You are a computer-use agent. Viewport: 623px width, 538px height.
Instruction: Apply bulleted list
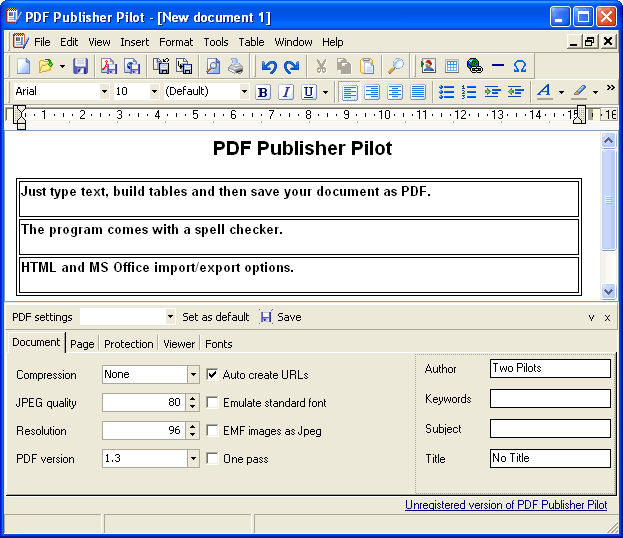(x=446, y=92)
